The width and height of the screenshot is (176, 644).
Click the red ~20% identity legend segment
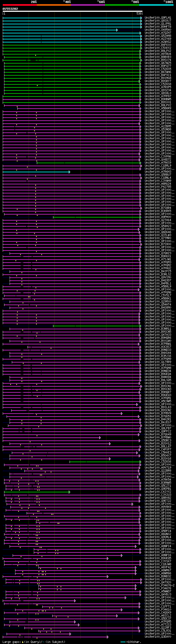click(x=20, y=5)
